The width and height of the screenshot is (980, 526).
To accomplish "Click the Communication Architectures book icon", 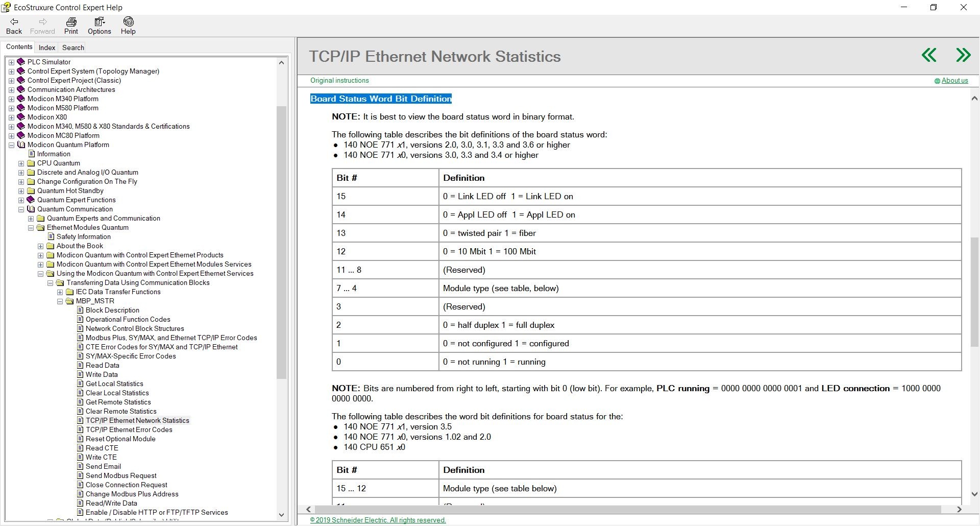I will (x=21, y=89).
